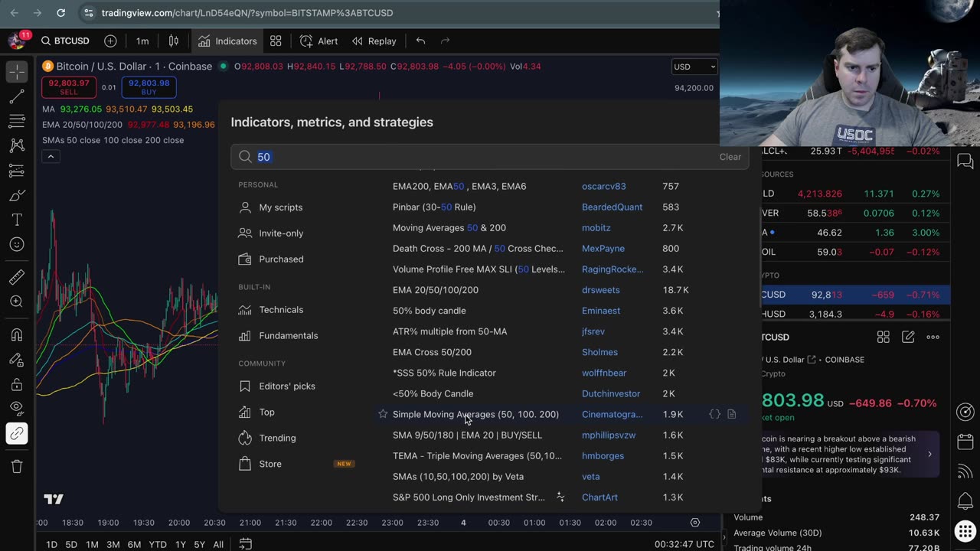Create a new Alert
This screenshot has height=551, width=980.
point(318,41)
